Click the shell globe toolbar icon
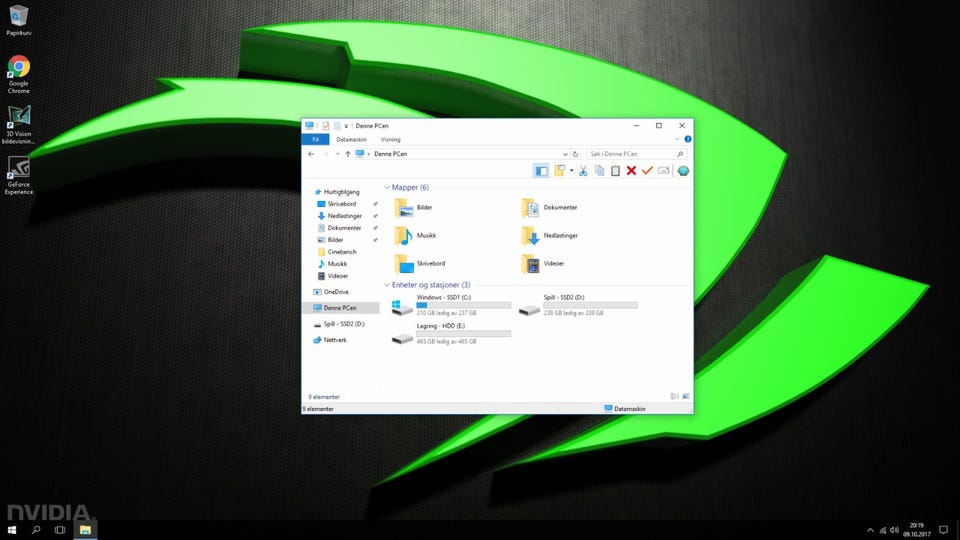This screenshot has height=540, width=960. click(x=683, y=171)
